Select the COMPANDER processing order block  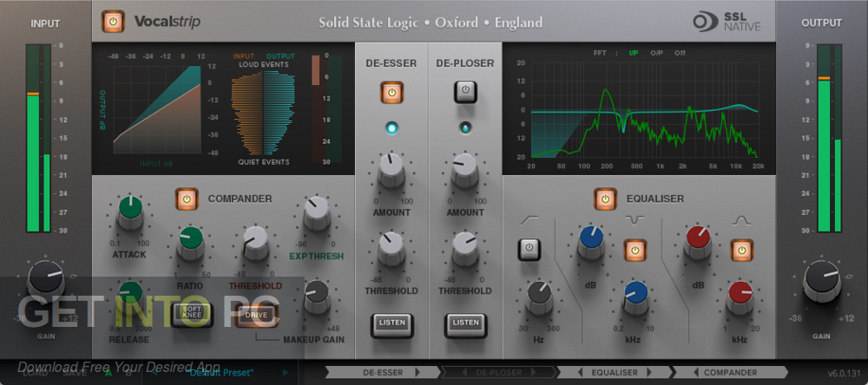[x=730, y=372]
